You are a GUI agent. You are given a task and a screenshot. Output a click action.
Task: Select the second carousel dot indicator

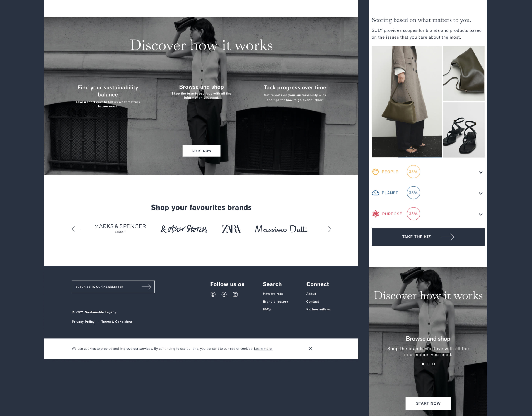tap(428, 364)
